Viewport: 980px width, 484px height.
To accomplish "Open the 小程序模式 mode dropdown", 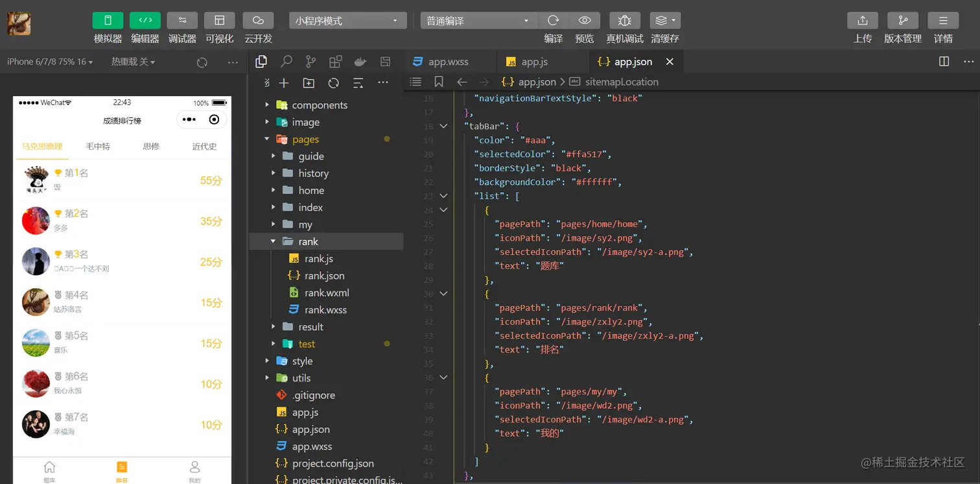I will (348, 21).
